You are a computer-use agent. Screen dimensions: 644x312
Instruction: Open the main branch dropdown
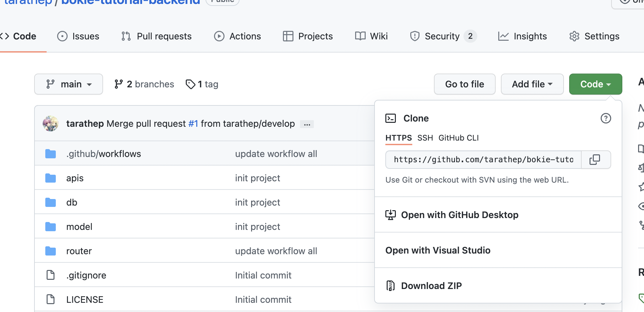(x=69, y=84)
